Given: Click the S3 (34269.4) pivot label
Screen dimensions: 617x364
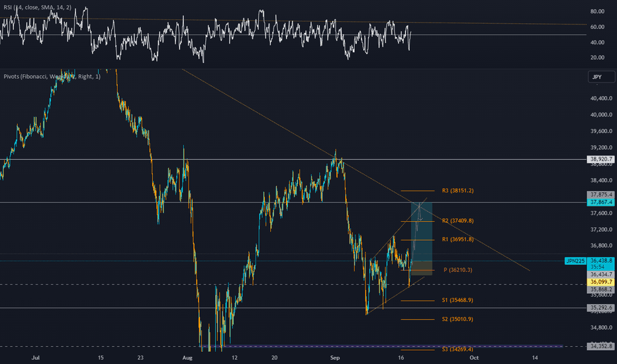Looking at the screenshot, I should [x=457, y=349].
